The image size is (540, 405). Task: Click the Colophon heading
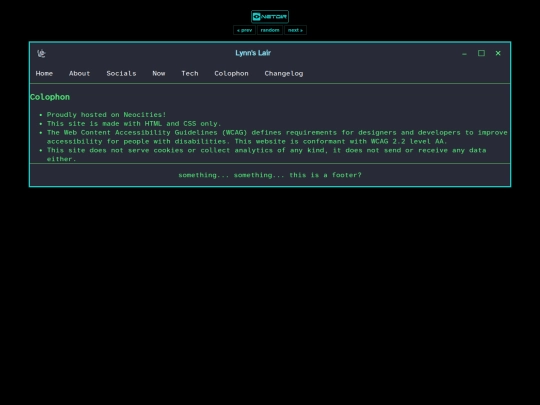click(50, 97)
